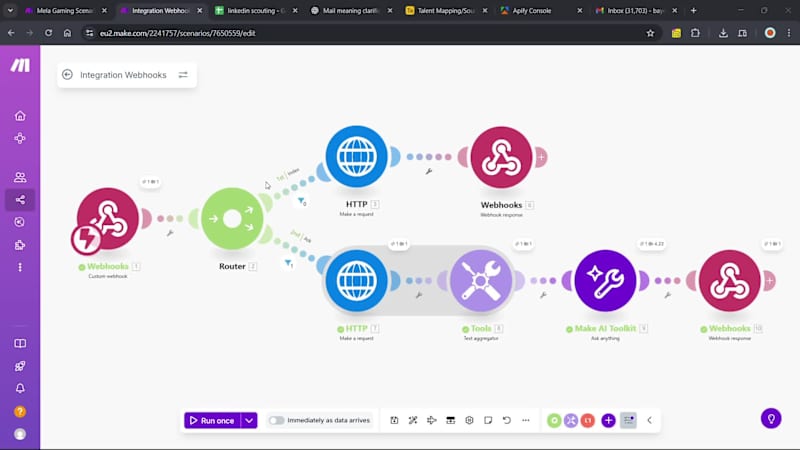The image size is (800, 450).
Task: Open the More three-dots menu in the toolbar
Action: tap(526, 420)
